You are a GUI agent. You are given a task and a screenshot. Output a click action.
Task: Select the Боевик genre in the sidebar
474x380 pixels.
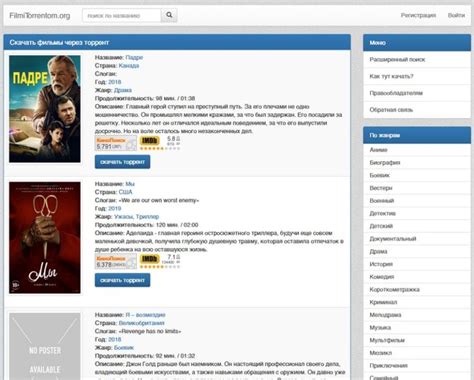417,175
